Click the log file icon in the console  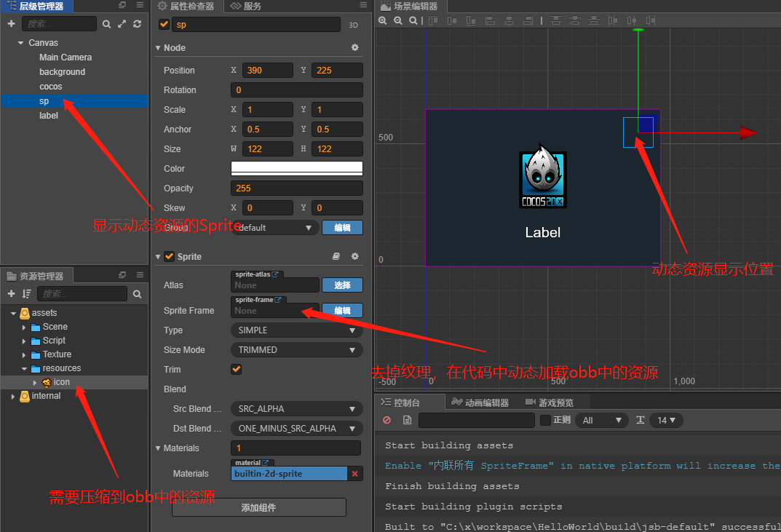(x=407, y=421)
